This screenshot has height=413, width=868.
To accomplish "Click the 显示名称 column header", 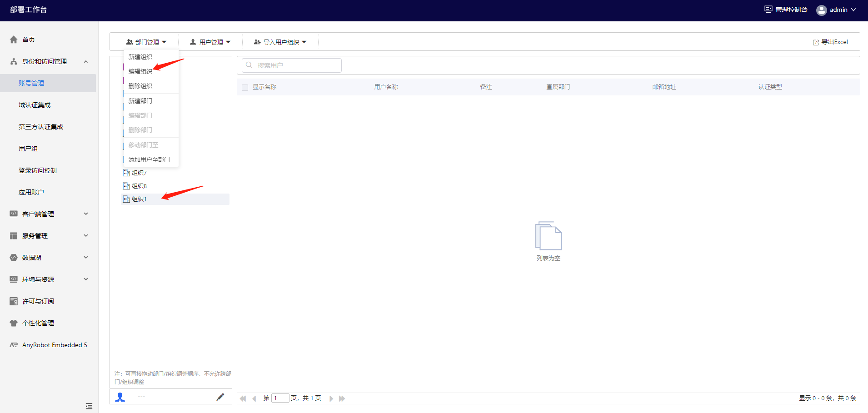I will coord(264,87).
